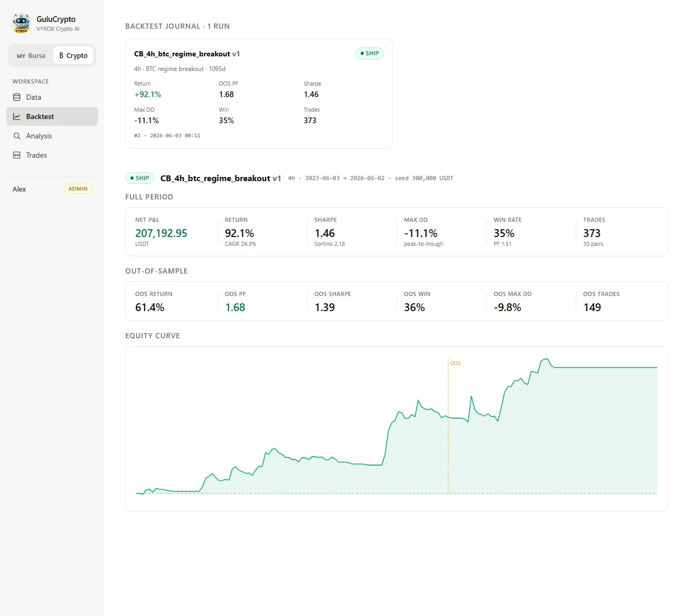Click the 'seed 300,000 USDT' text
Viewport: 689px width, 616px height.
point(424,178)
